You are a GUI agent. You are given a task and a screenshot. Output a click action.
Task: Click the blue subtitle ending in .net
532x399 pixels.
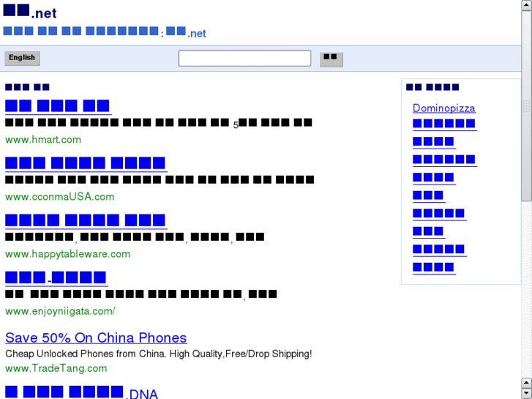click(105, 33)
